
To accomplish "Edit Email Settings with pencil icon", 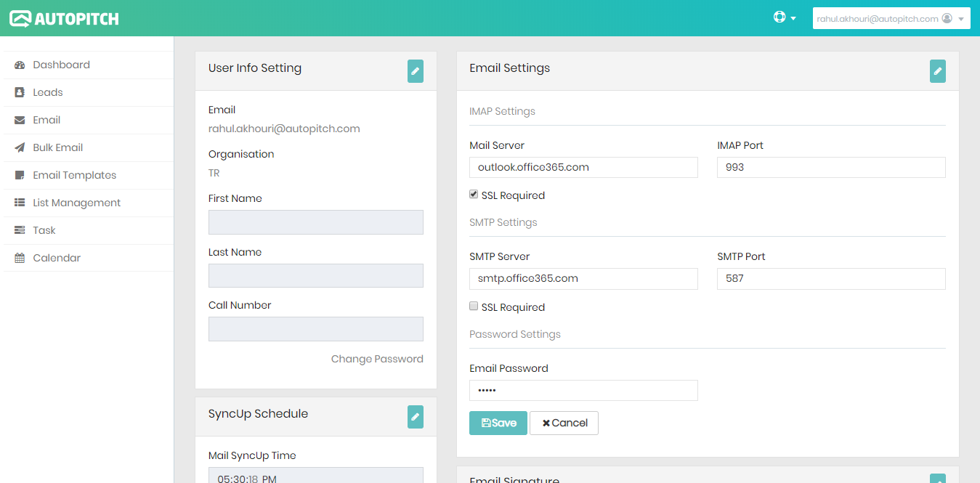I will [938, 71].
